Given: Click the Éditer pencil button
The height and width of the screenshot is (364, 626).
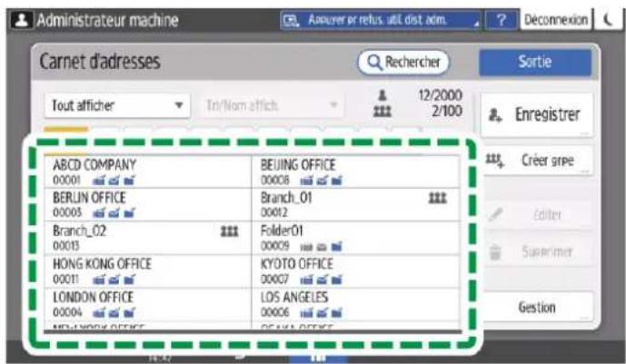Looking at the screenshot, I should [x=537, y=215].
